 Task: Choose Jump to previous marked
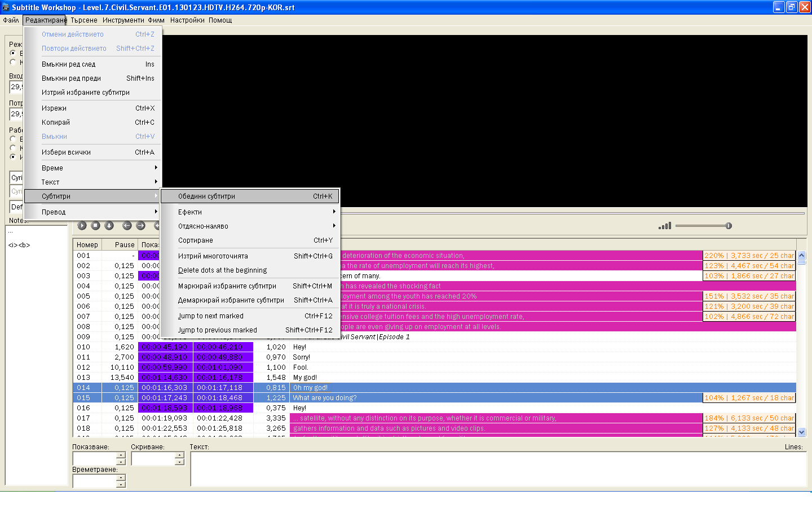point(250,330)
